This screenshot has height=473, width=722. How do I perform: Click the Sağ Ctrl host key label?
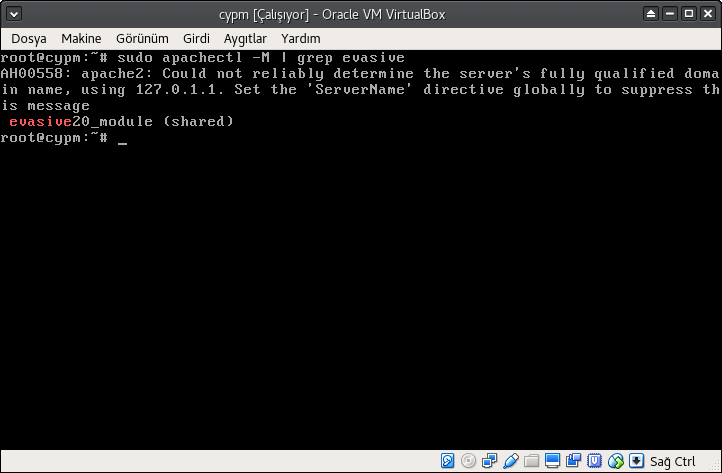(673, 461)
